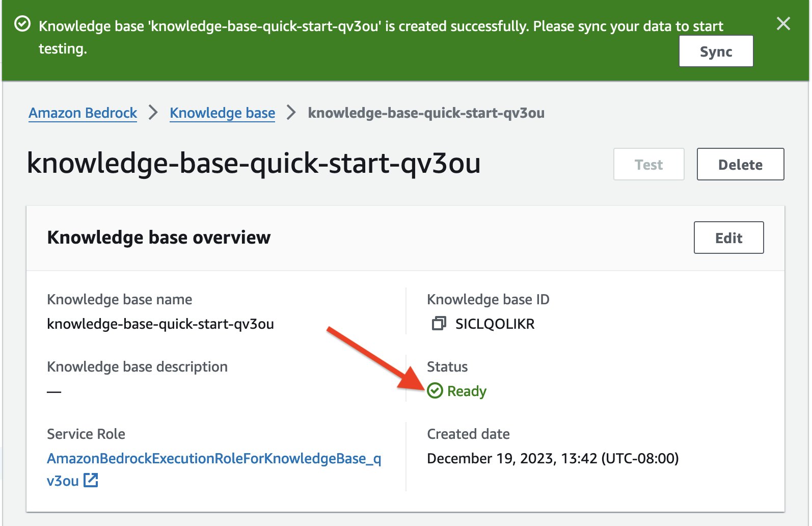Click the Test button
This screenshot has height=526, width=812.
tap(648, 164)
